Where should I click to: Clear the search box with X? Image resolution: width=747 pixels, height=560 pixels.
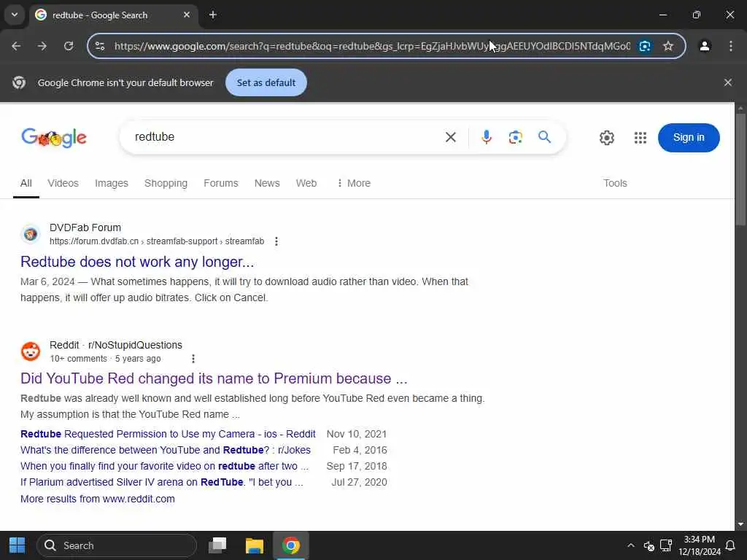pos(451,137)
